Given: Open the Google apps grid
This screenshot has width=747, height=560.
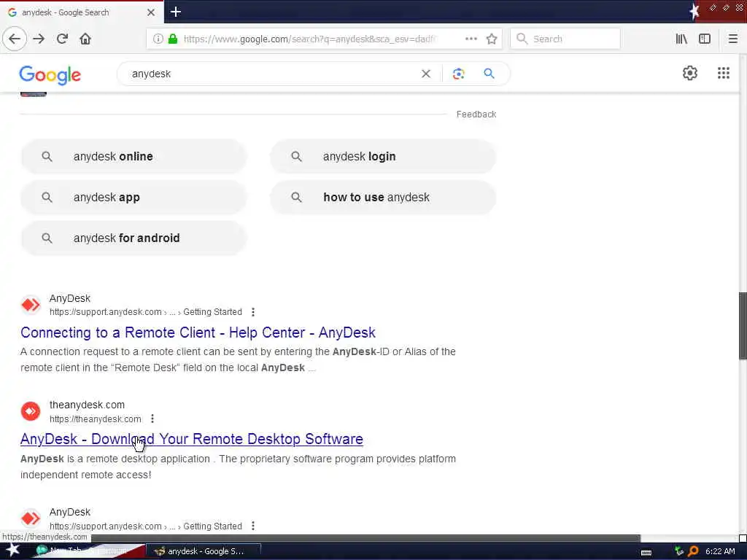Looking at the screenshot, I should (723, 73).
